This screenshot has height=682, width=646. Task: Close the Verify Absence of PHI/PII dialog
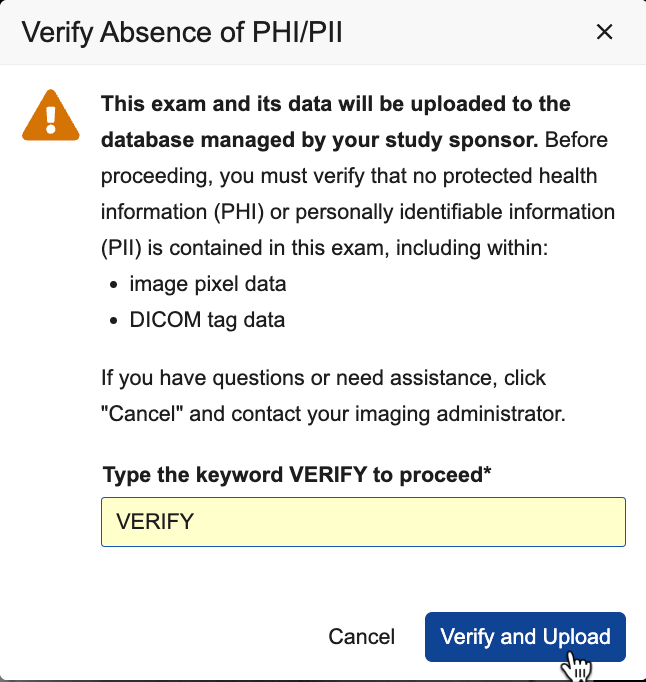604,32
